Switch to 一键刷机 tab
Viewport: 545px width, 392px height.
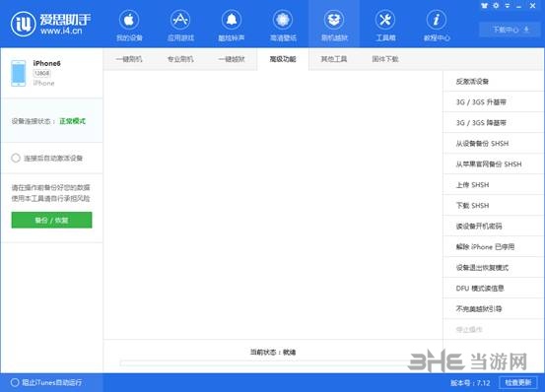(x=129, y=59)
